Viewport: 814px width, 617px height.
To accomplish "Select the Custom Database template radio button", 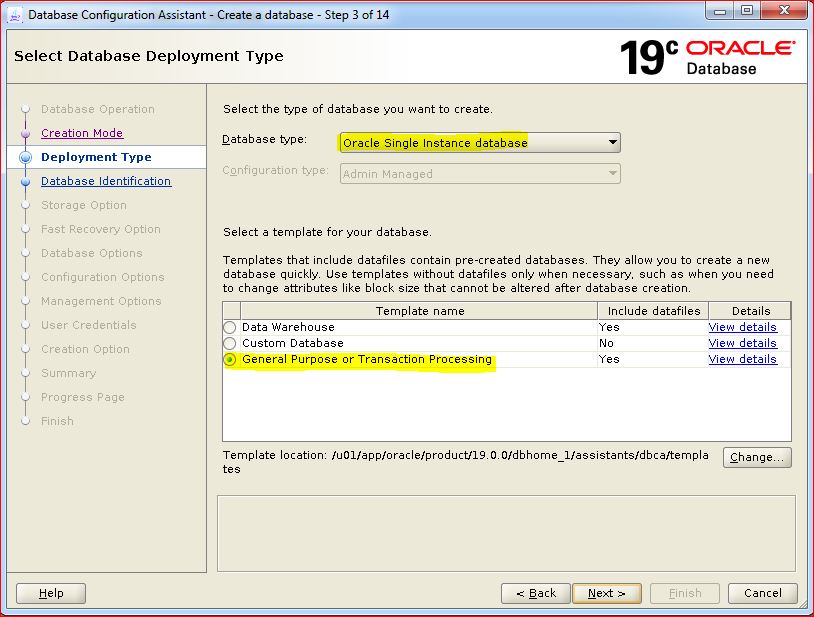I will (x=230, y=343).
